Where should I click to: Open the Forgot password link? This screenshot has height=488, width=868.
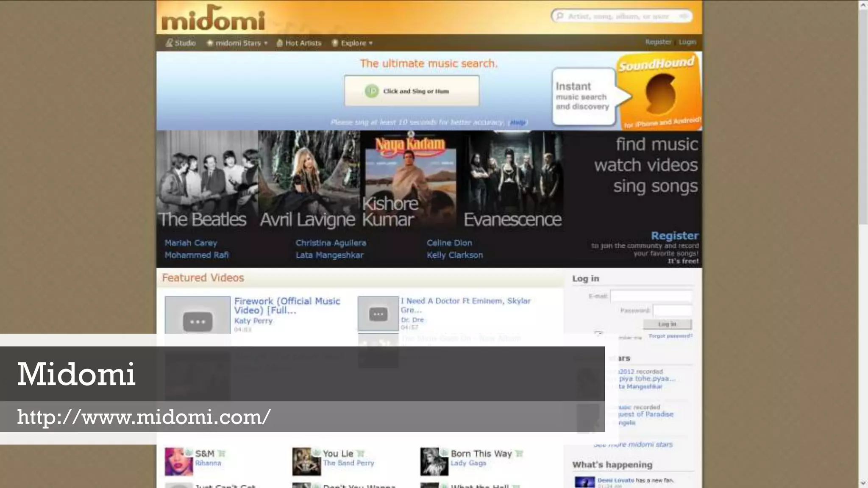pyautogui.click(x=670, y=336)
